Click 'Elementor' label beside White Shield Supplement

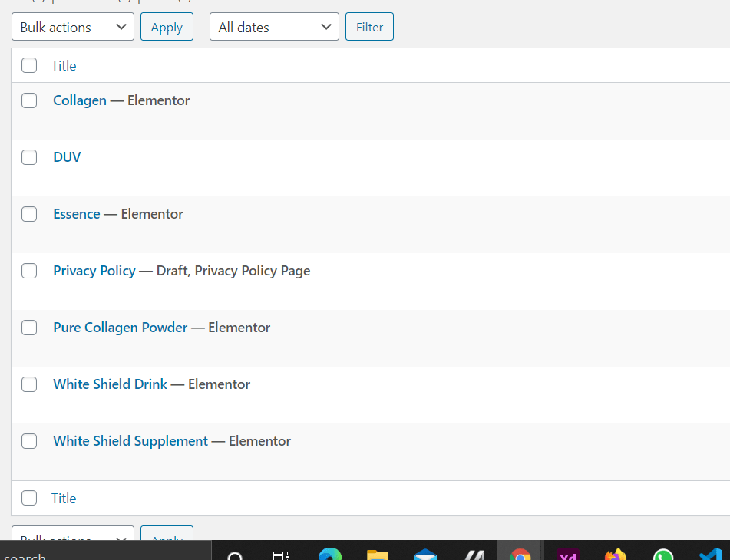(259, 441)
